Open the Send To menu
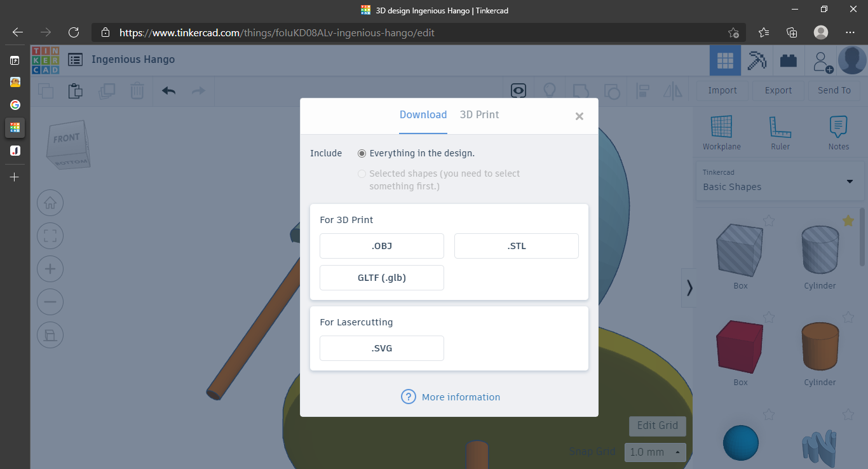 coord(834,90)
